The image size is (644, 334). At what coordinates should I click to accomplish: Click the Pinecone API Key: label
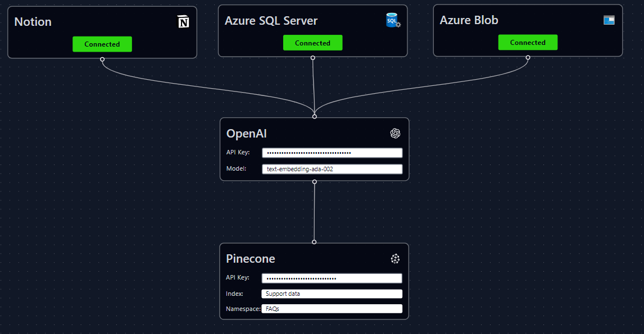tap(237, 277)
